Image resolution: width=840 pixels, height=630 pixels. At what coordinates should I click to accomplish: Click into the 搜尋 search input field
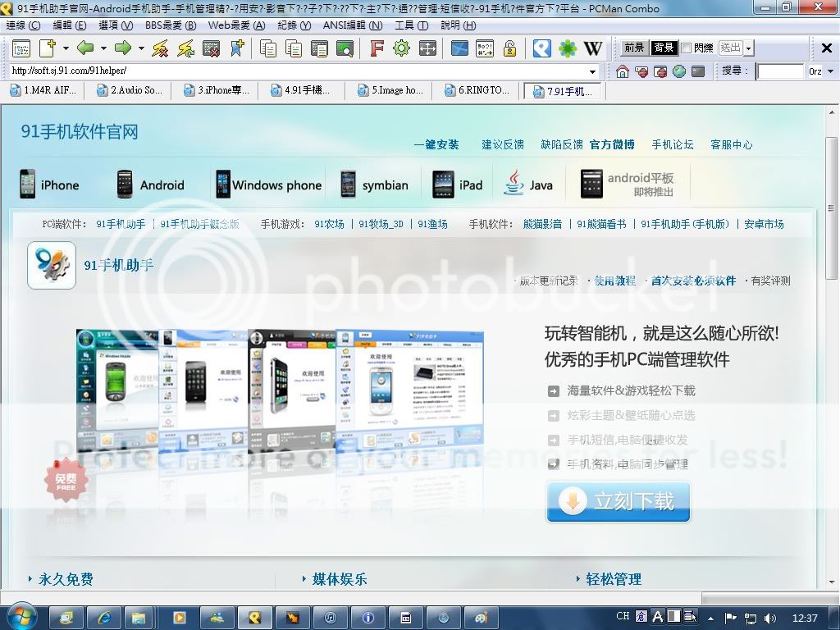(x=779, y=71)
